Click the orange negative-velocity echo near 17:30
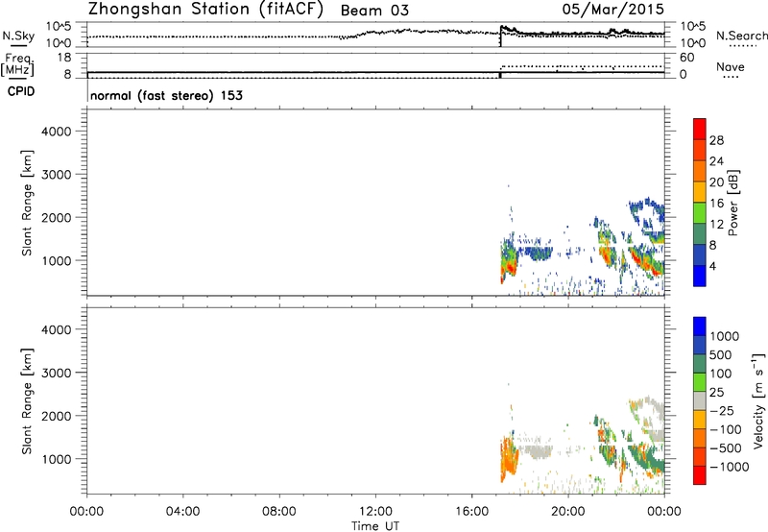 pyautogui.click(x=508, y=458)
